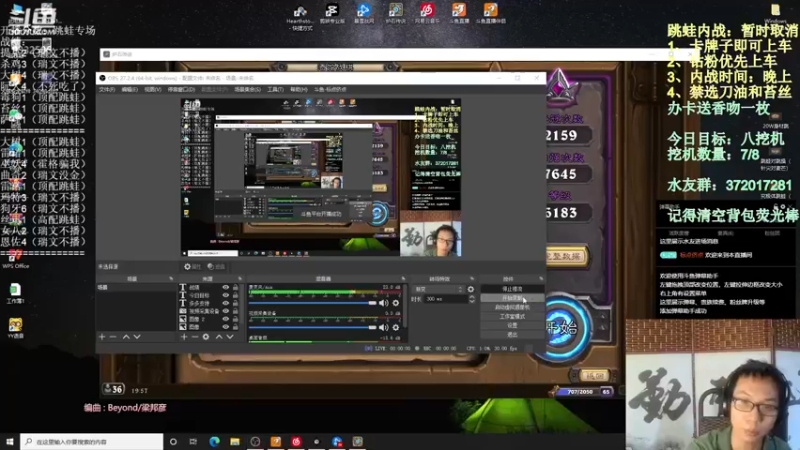This screenshot has height=450, width=800.
Task: Open the Windows Start menu
Action: click(x=9, y=441)
